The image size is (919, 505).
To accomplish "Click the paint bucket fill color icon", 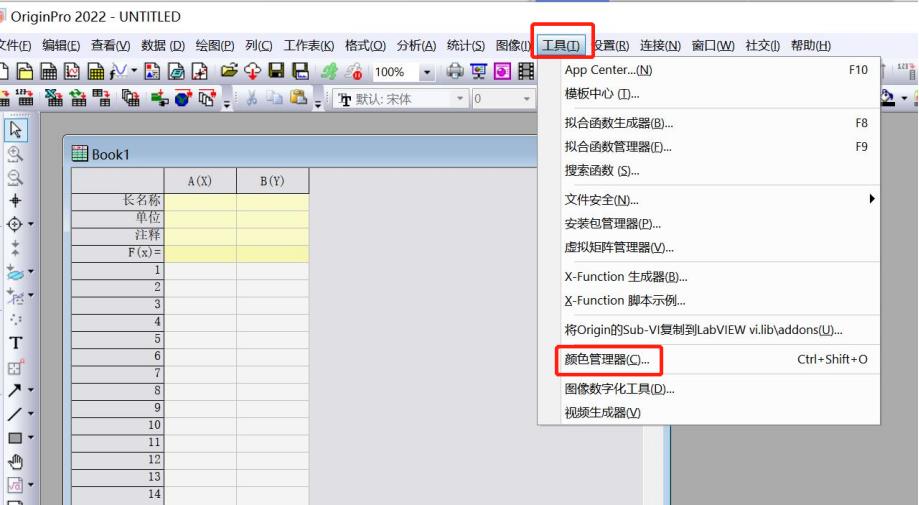I will [x=887, y=98].
